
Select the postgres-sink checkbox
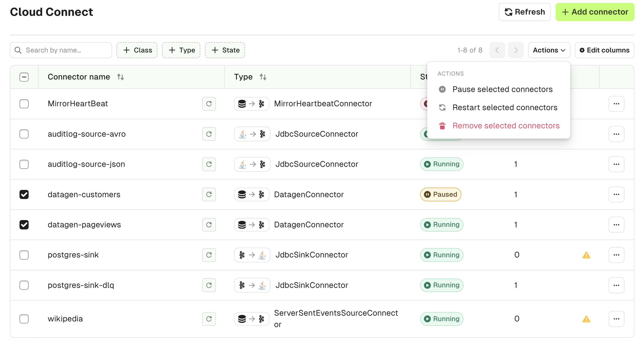pos(24,255)
